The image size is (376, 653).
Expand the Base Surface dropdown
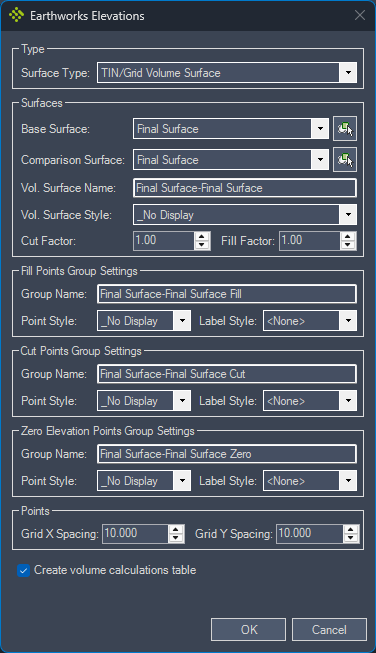tap(320, 129)
